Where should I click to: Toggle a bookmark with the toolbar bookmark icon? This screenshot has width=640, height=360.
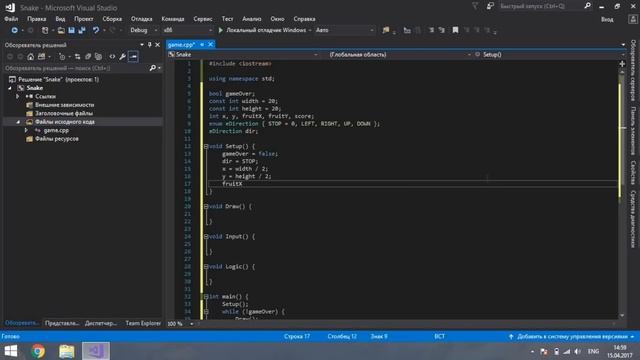455,30
